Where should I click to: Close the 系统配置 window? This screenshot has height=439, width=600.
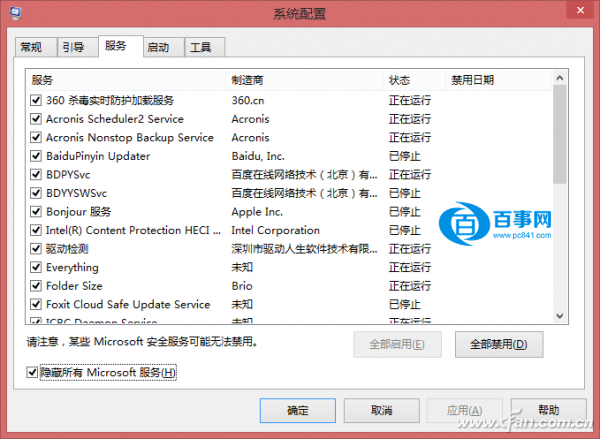coord(581,10)
